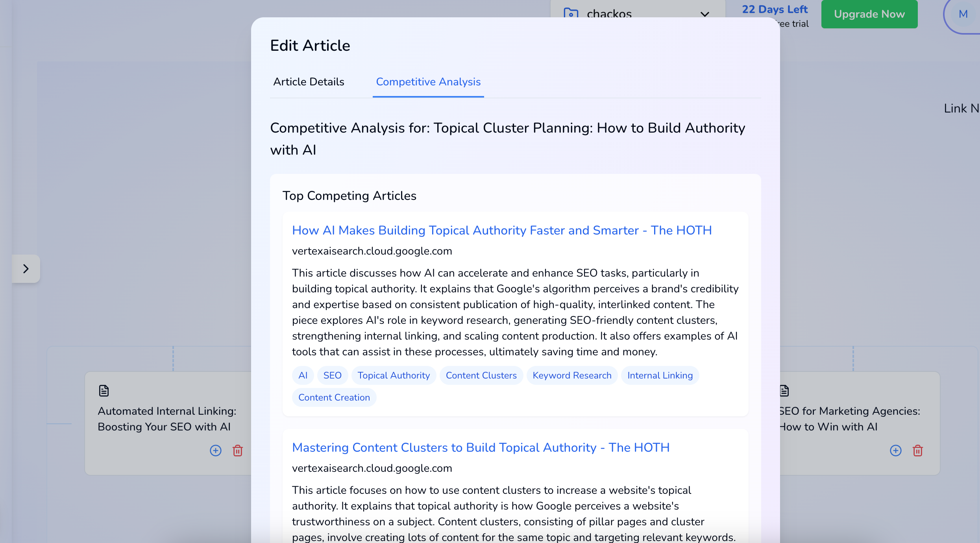Image resolution: width=980 pixels, height=543 pixels.
Task: Delete the Automated Internal Linking card
Action: [x=238, y=451]
